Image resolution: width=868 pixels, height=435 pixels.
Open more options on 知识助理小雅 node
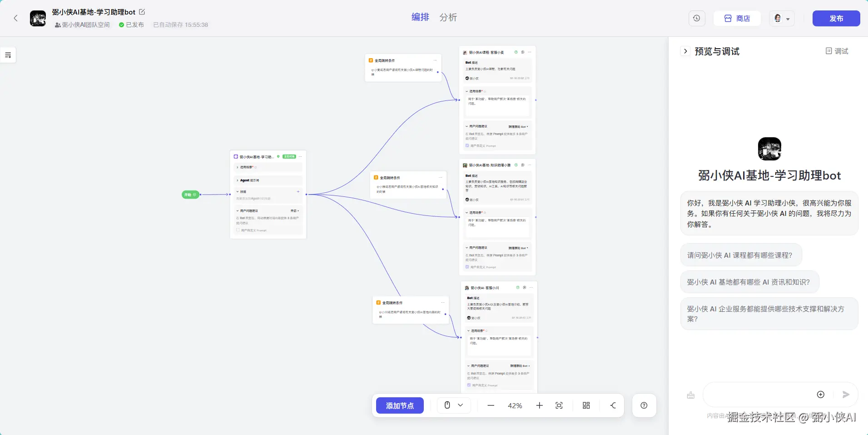click(x=530, y=165)
